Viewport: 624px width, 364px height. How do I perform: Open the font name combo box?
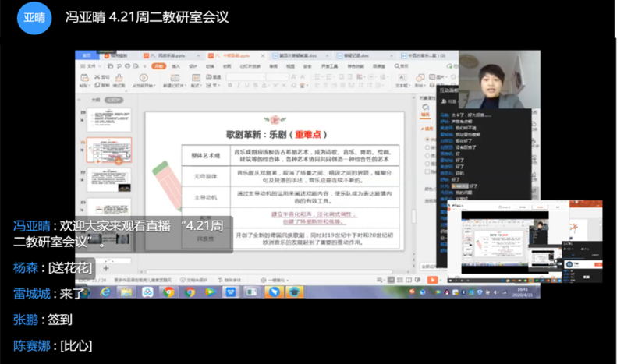coord(246,76)
